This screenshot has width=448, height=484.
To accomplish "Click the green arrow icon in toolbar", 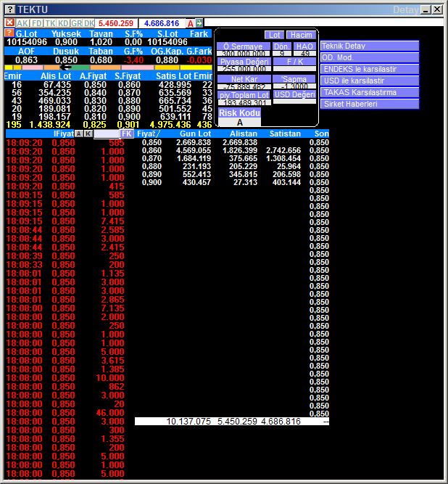I will (x=199, y=22).
